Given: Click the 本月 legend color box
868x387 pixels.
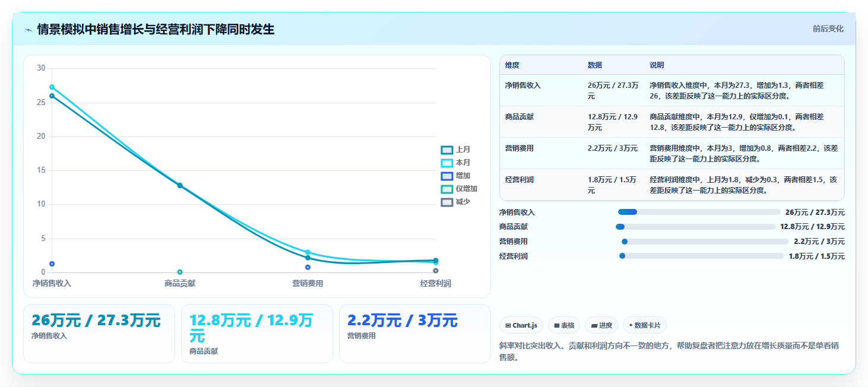Looking at the screenshot, I should click(447, 163).
